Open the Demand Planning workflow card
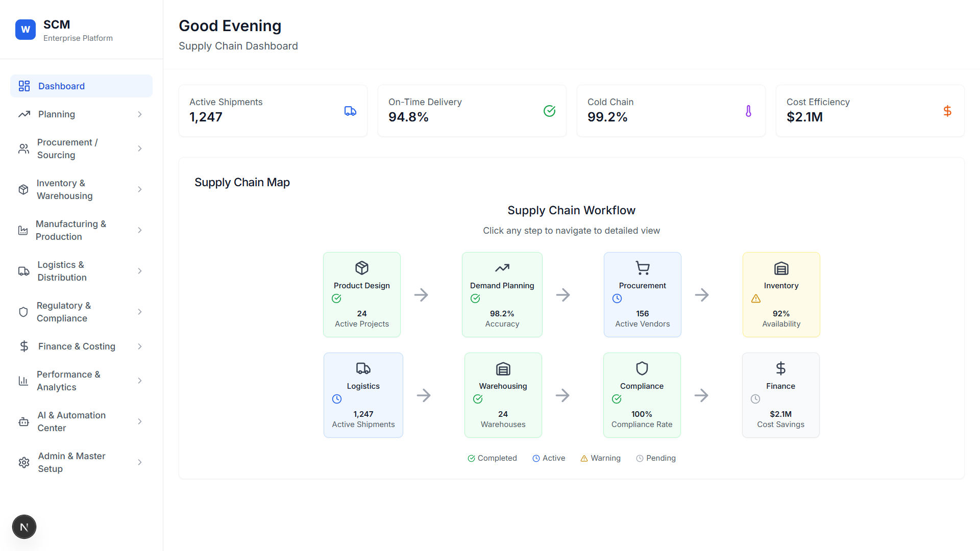Screen dimensions: 980x551 tap(502, 294)
